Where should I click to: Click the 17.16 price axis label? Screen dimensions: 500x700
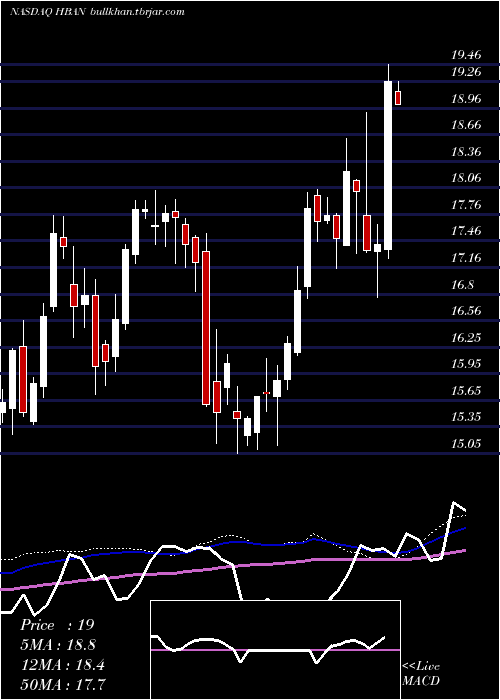(466, 258)
